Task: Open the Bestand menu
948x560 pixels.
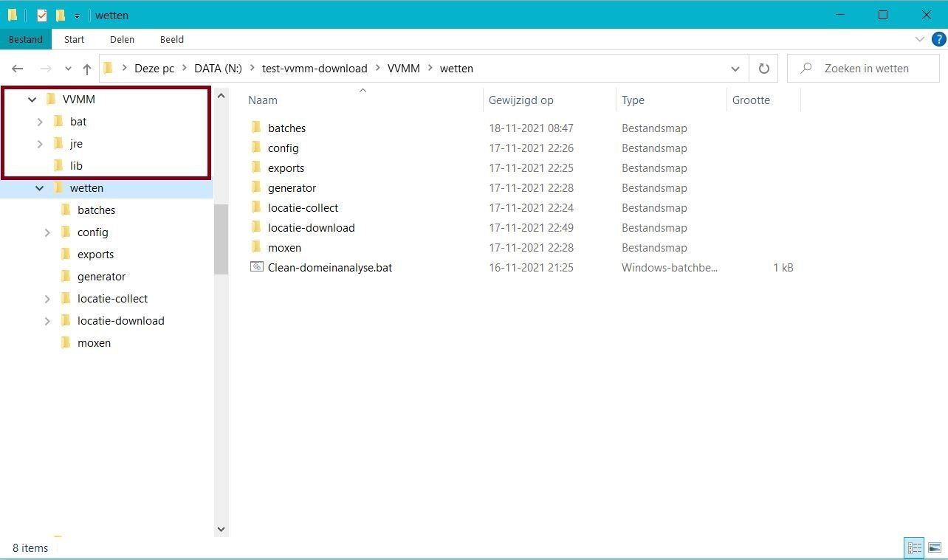Action: 26,39
